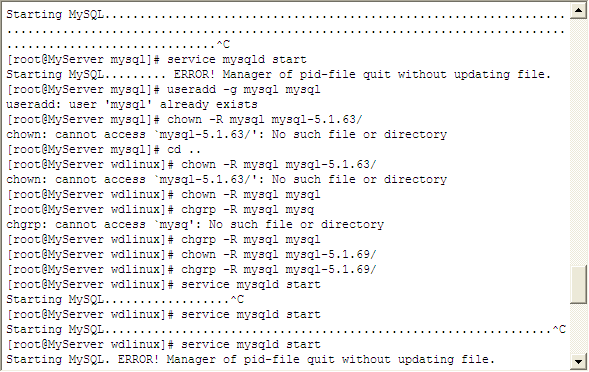
Task: Click the short 'Starting MySQL' line that ends in ^C
Action: point(125,300)
